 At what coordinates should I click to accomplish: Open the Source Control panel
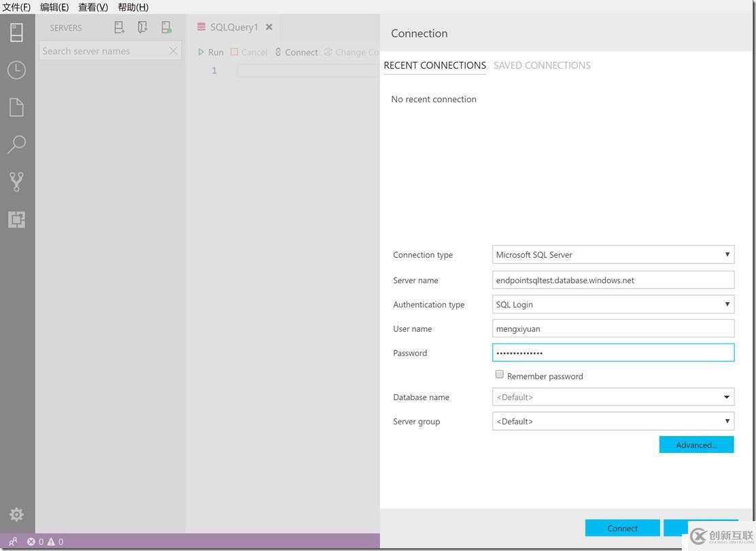point(16,181)
